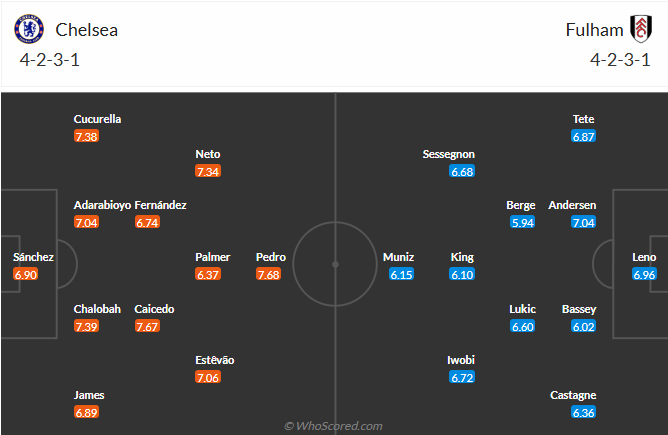
Task: Open Iwobi's player entry
Action: tap(461, 360)
